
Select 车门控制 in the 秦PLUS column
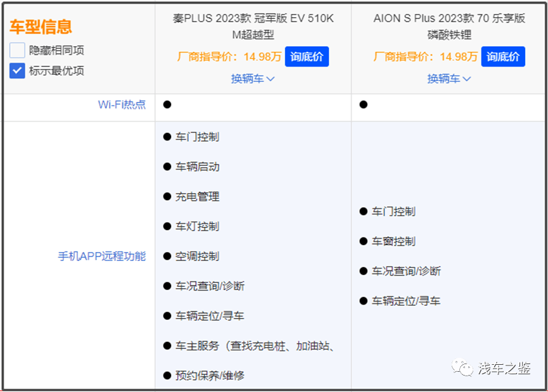[x=198, y=137]
